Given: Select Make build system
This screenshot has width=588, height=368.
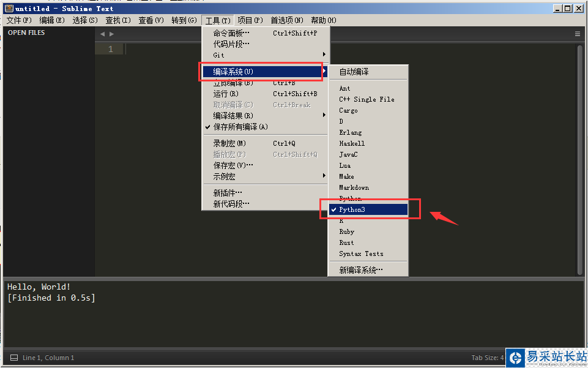Looking at the screenshot, I should [368, 176].
